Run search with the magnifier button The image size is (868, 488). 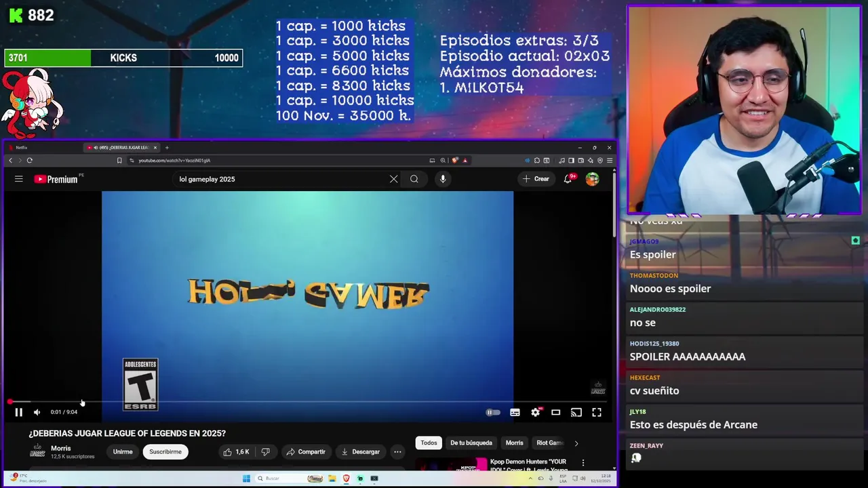tap(414, 179)
